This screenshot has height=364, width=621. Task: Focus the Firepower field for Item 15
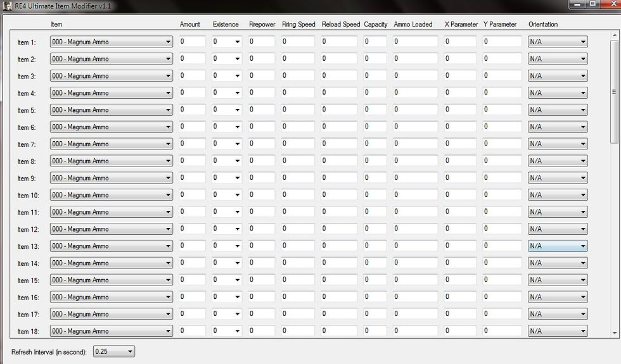click(x=261, y=279)
